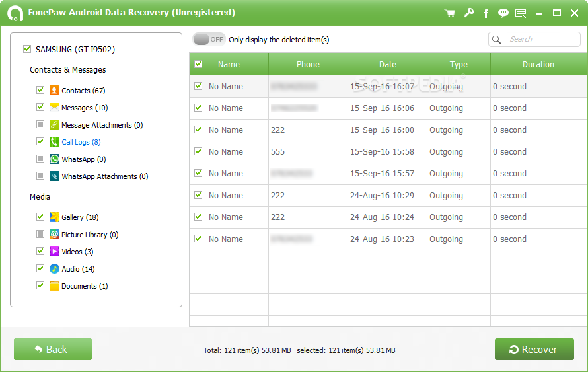Select the call dated 24-Aug-16 10:24
Image resolution: width=588 pixels, height=372 pixels.
(388, 217)
